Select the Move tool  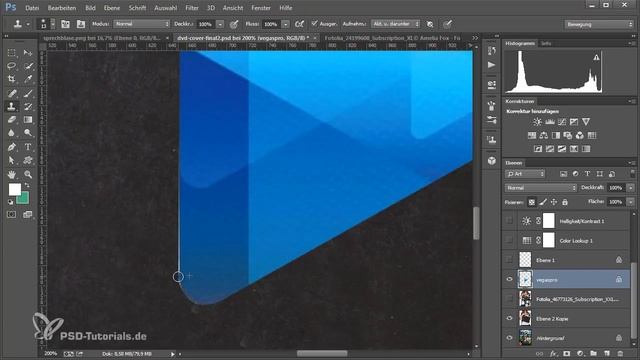(28, 53)
